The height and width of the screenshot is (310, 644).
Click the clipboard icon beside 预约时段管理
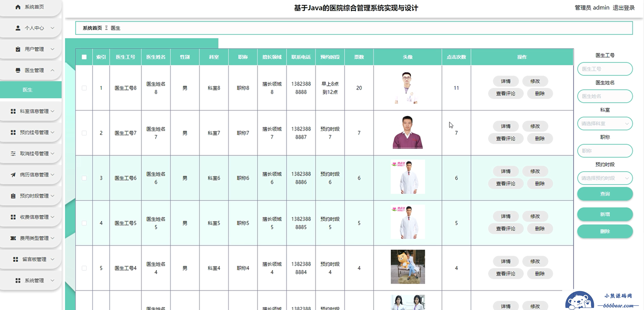[13, 196]
